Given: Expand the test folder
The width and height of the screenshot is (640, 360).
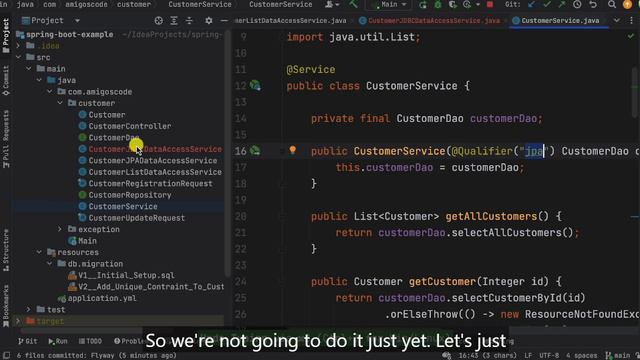Looking at the screenshot, I should click(x=29, y=309).
